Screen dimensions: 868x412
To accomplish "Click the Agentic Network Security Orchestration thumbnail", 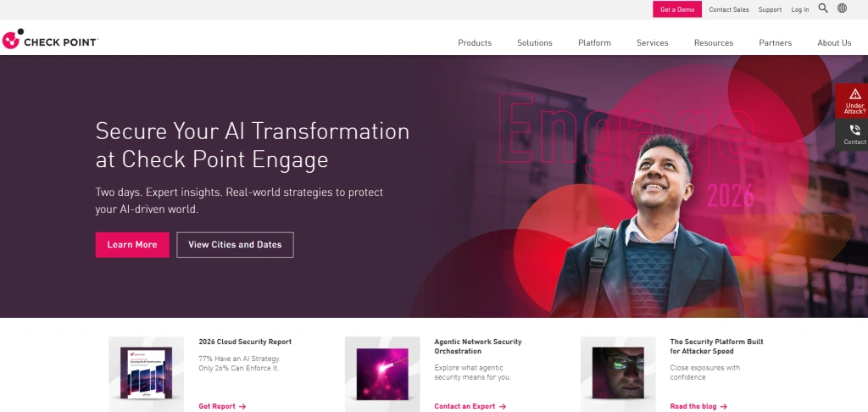I will 382,374.
